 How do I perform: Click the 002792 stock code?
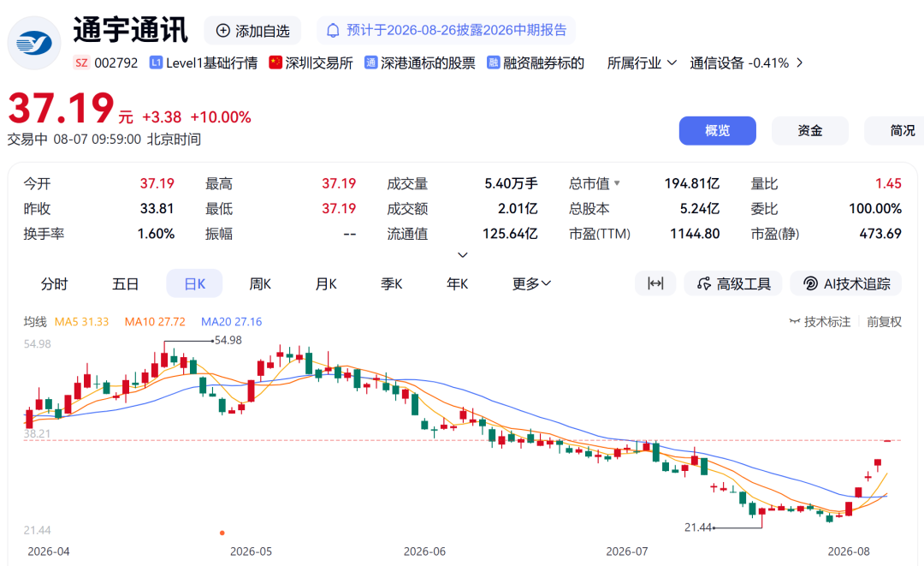116,63
